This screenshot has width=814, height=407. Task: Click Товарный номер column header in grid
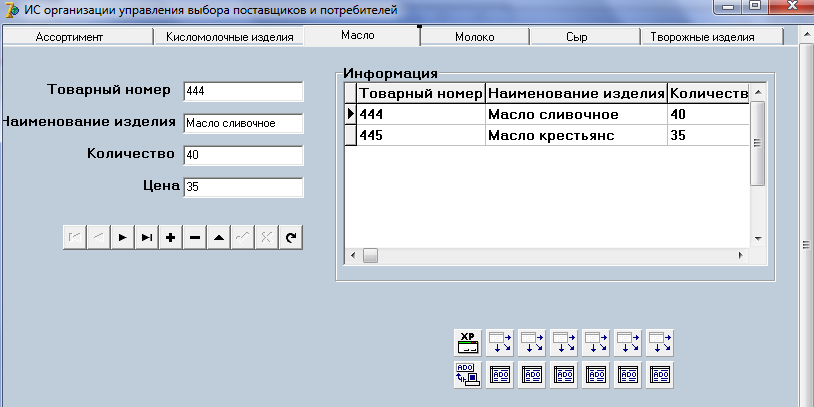[421, 93]
